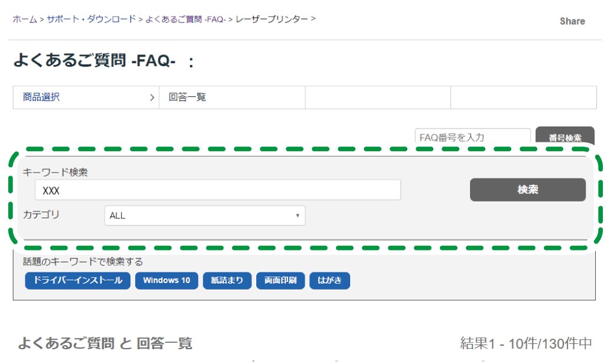Click the Share button
This screenshot has width=607, height=364.
[571, 20]
